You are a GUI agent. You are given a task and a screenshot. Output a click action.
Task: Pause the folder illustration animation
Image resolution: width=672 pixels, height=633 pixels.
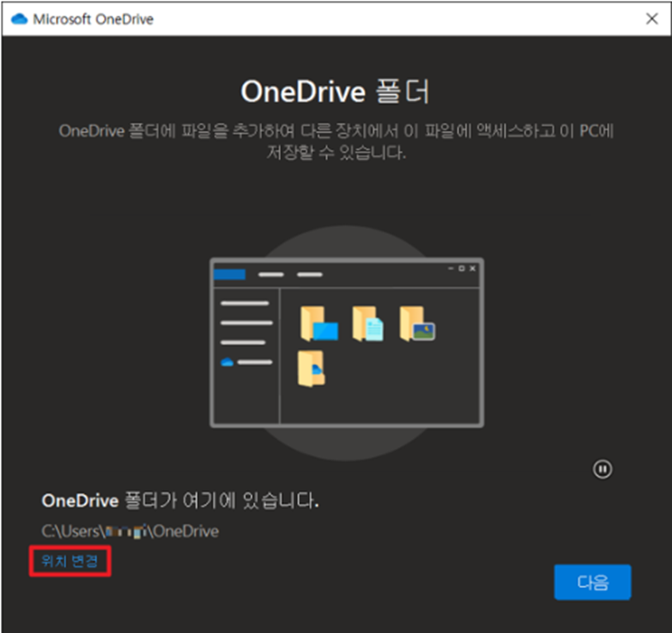point(602,469)
